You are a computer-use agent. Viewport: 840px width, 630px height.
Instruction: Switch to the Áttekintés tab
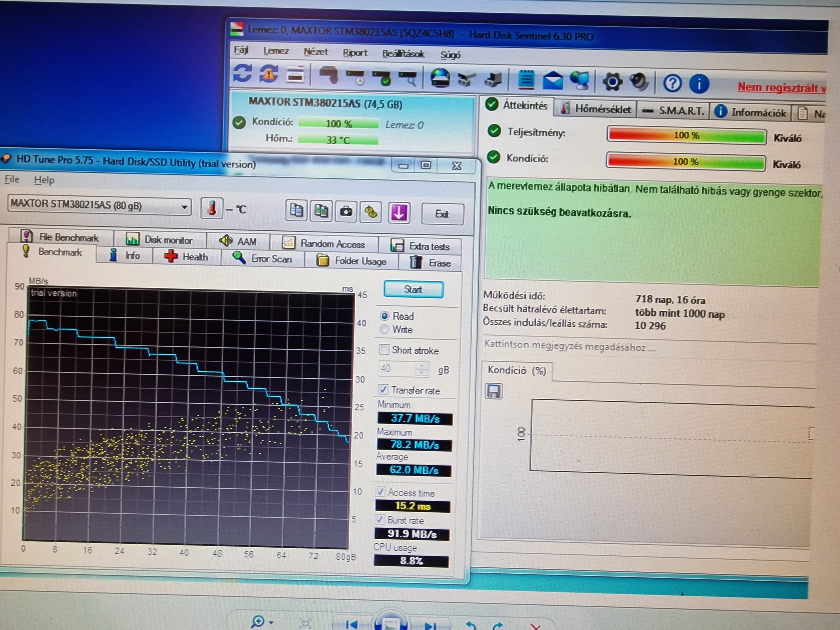tap(517, 105)
